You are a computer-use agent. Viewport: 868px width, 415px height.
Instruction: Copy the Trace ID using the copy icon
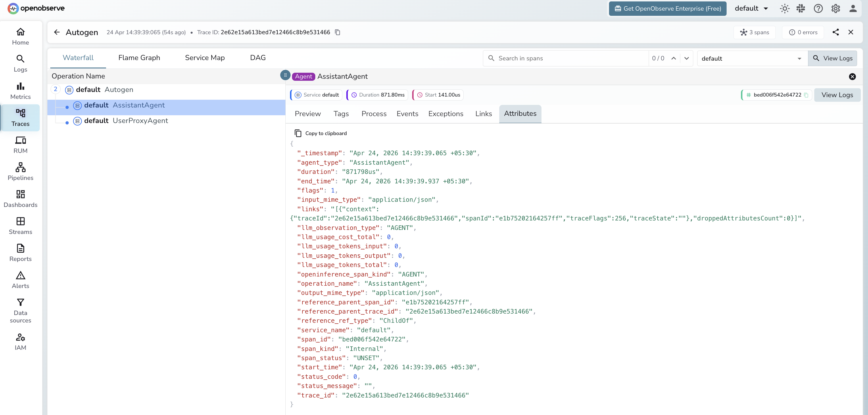coord(338,32)
